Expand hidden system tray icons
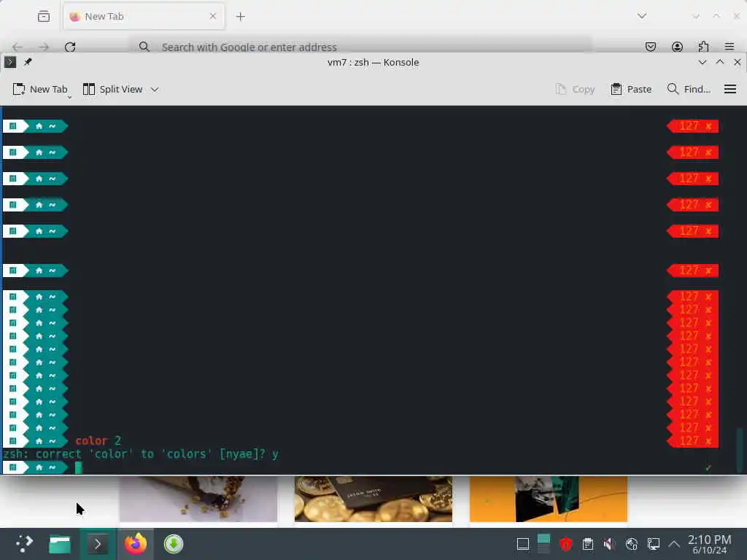 673,544
